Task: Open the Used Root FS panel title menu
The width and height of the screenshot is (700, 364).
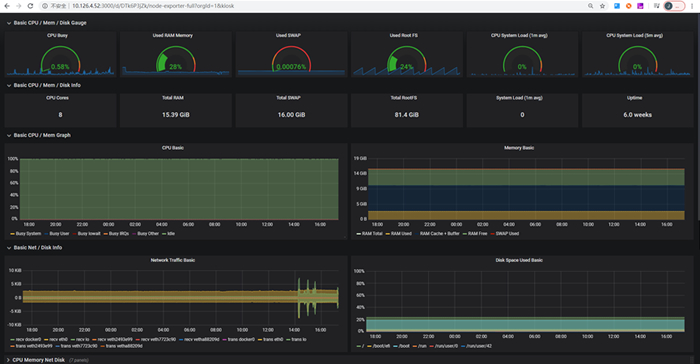Action: point(404,35)
